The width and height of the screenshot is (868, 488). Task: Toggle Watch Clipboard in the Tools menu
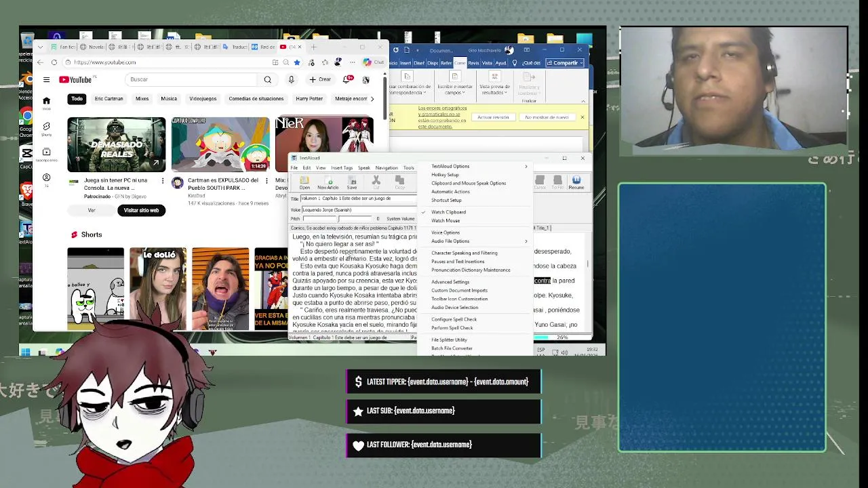(x=448, y=212)
